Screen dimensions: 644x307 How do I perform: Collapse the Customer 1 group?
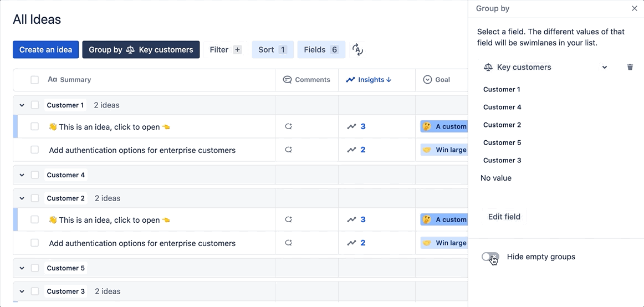[x=22, y=105]
